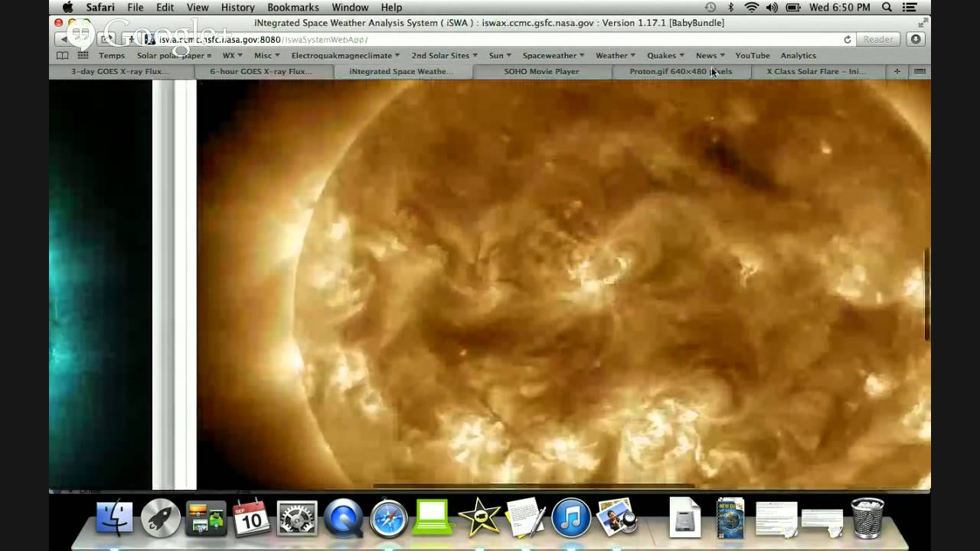980x551 pixels.
Task: Open the green laptop app in Dock
Action: (433, 518)
